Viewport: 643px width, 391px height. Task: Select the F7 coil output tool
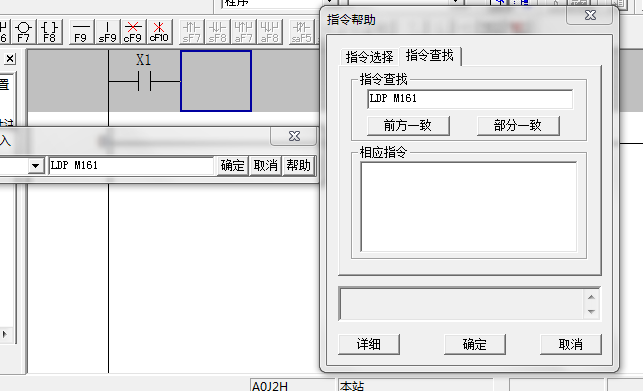pyautogui.click(x=23, y=32)
